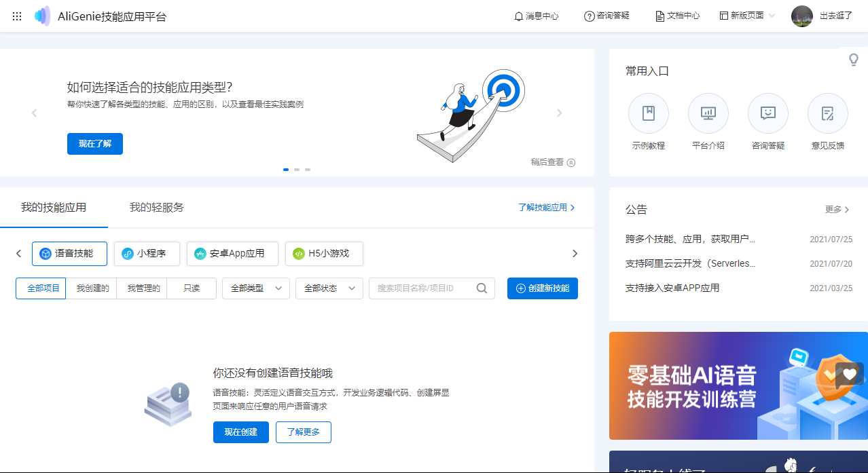Go to previous banner slide arrow
This screenshot has height=473, width=868.
pyautogui.click(x=34, y=113)
